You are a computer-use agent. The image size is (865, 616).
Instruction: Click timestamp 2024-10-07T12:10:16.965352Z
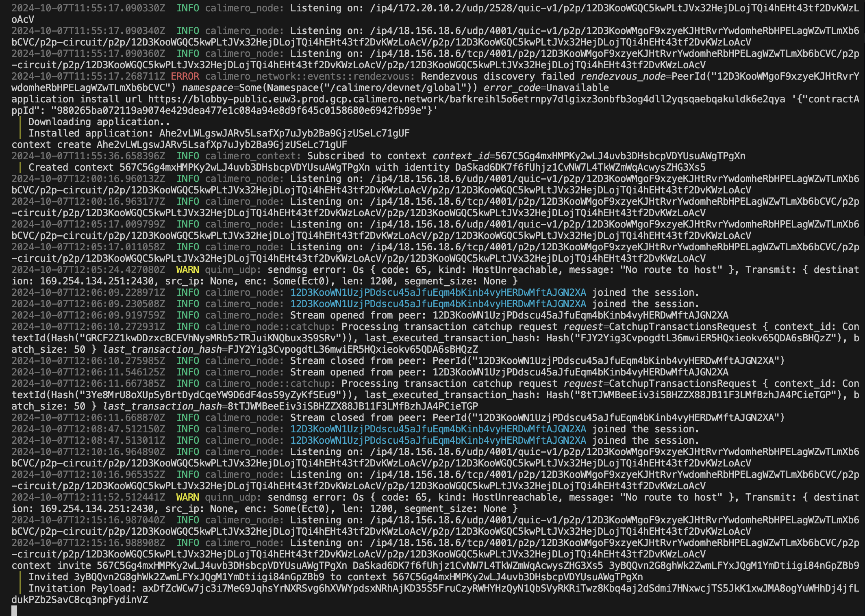tap(88, 475)
